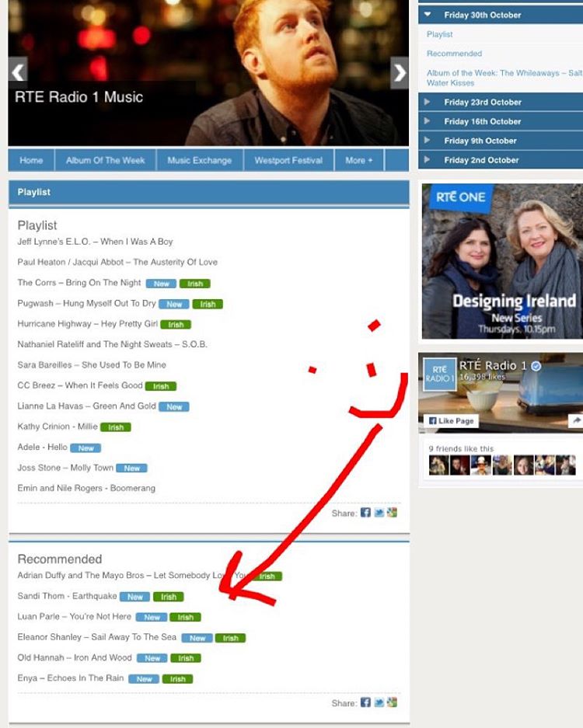Switch to Music Exchange tab

(199, 160)
